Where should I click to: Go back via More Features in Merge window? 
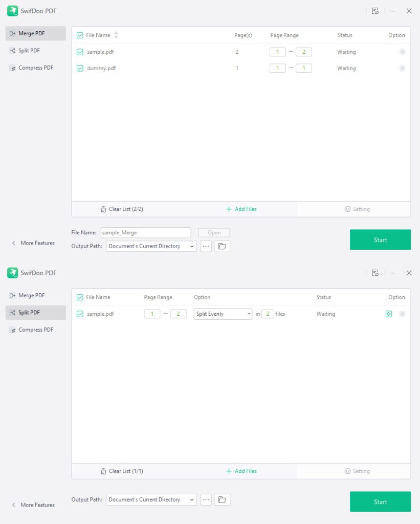click(x=33, y=243)
